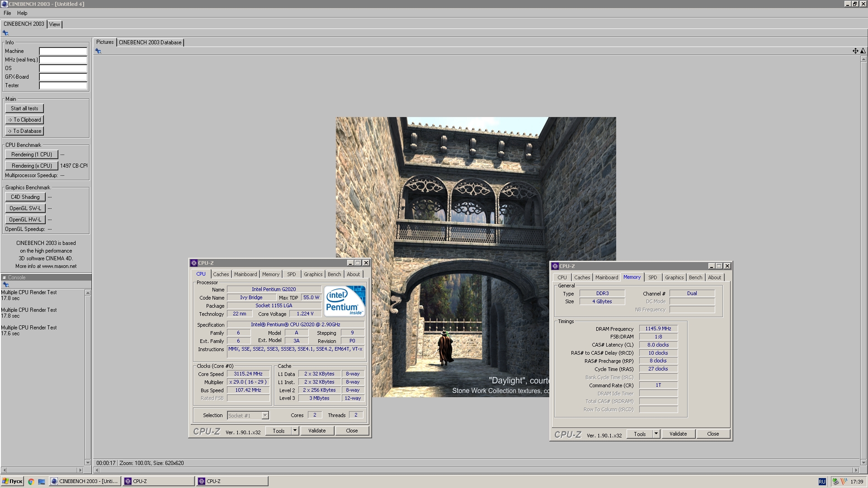Click the To Clipboard button
The width and height of the screenshot is (868, 488).
24,120
